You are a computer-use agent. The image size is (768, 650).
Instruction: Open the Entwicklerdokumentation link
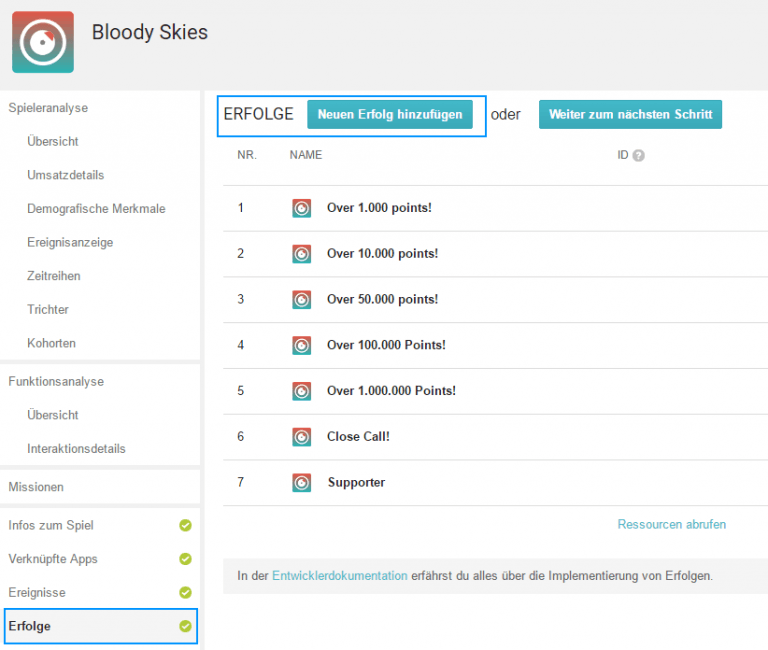point(340,576)
